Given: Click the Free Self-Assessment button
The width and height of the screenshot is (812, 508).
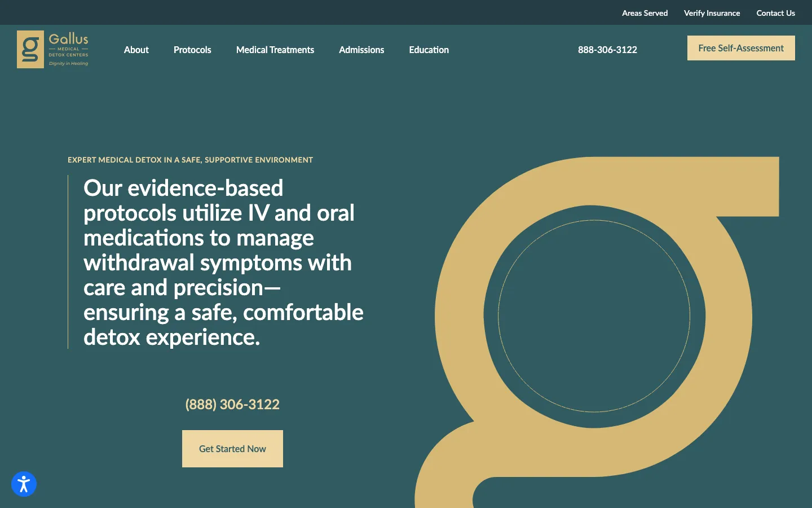Looking at the screenshot, I should [x=741, y=48].
